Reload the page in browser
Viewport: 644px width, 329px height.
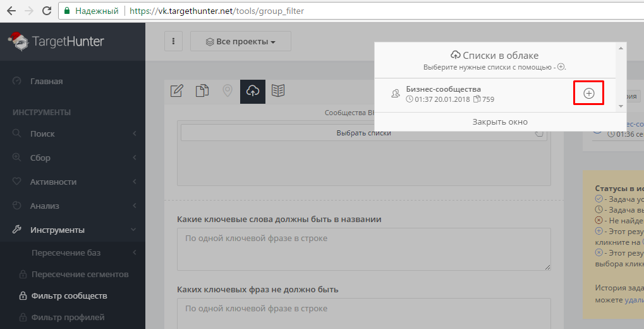pyautogui.click(x=47, y=11)
